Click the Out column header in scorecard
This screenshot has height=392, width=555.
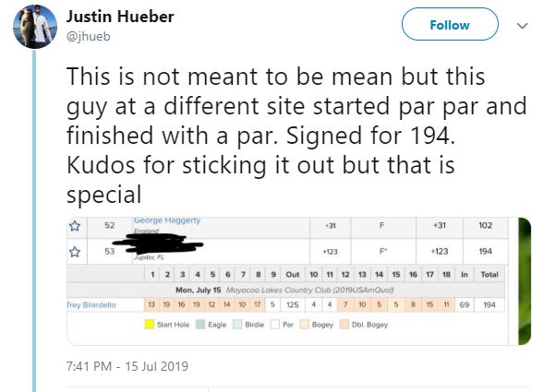tap(293, 275)
